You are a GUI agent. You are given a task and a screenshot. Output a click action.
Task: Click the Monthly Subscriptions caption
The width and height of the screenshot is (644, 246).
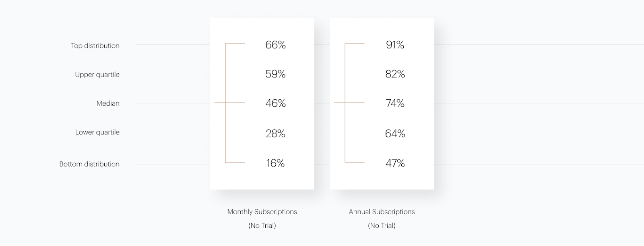(262, 212)
